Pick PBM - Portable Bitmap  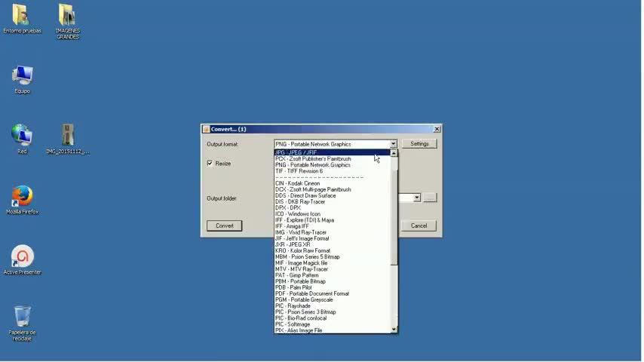(x=333, y=281)
